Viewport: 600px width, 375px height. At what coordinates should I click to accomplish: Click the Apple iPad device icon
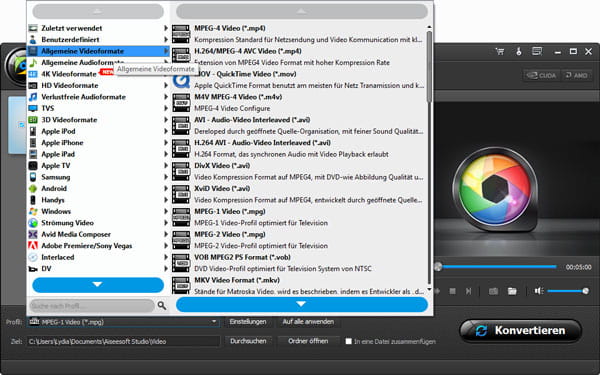[33, 154]
